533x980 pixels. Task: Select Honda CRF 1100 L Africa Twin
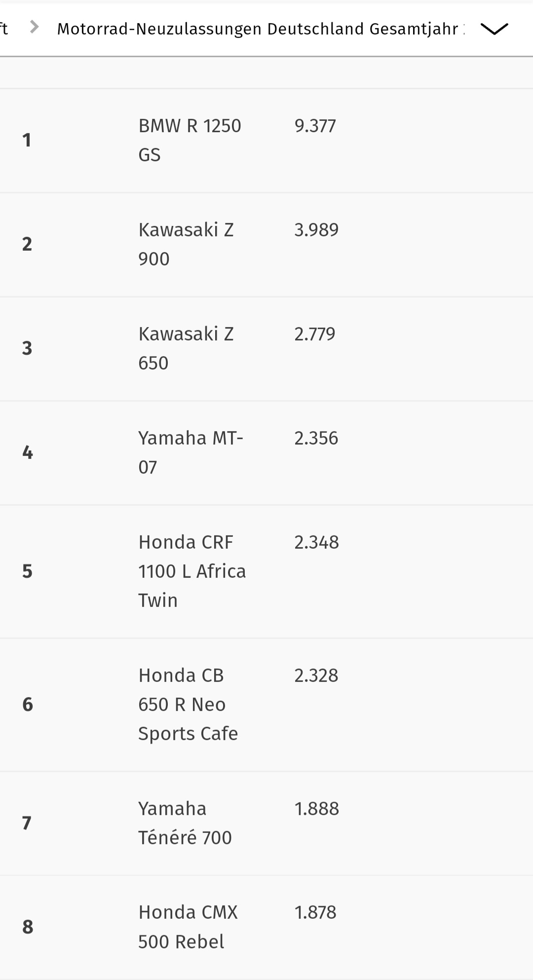(x=192, y=571)
